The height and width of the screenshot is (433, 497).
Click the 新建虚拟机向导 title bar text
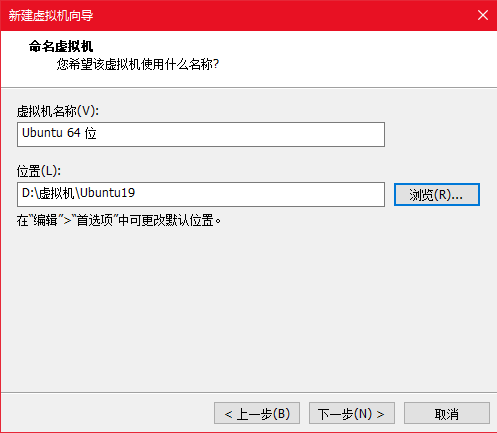click(x=51, y=15)
